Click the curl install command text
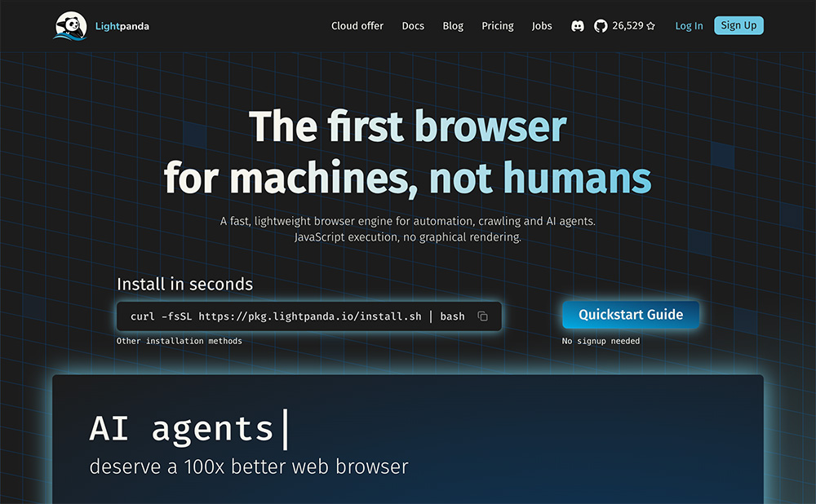This screenshot has height=504, width=816. (x=297, y=316)
